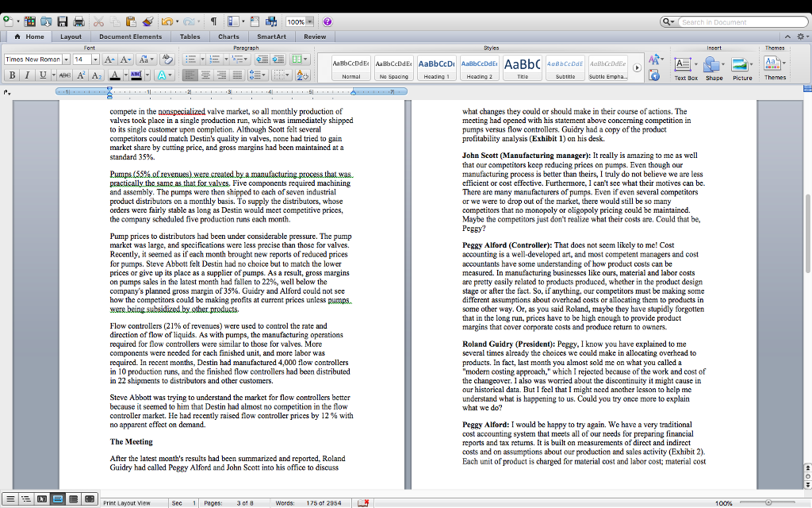Click the Print icon in toolbar
Viewport: 812px width, 508px height.
coord(79,21)
